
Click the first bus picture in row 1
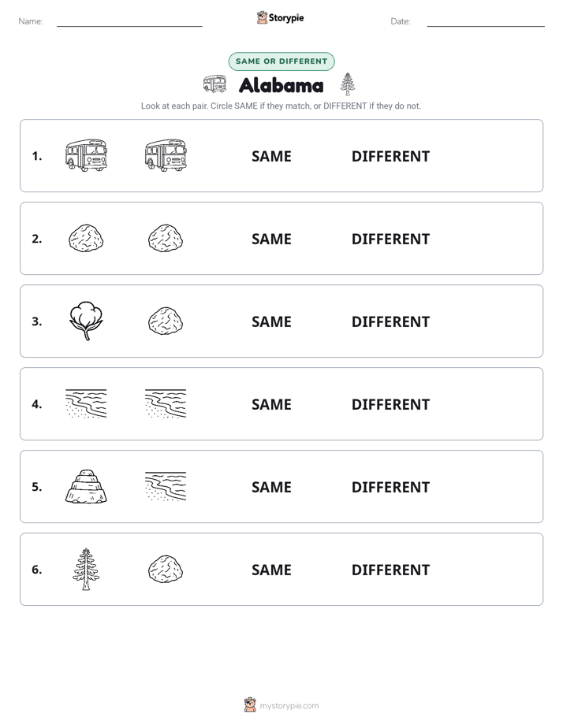[87, 155]
